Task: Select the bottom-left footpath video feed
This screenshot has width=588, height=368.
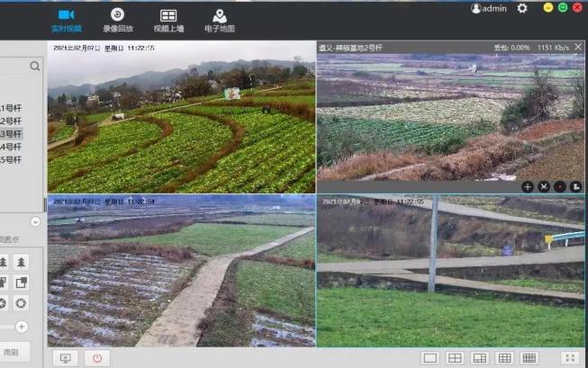Action: point(182,271)
